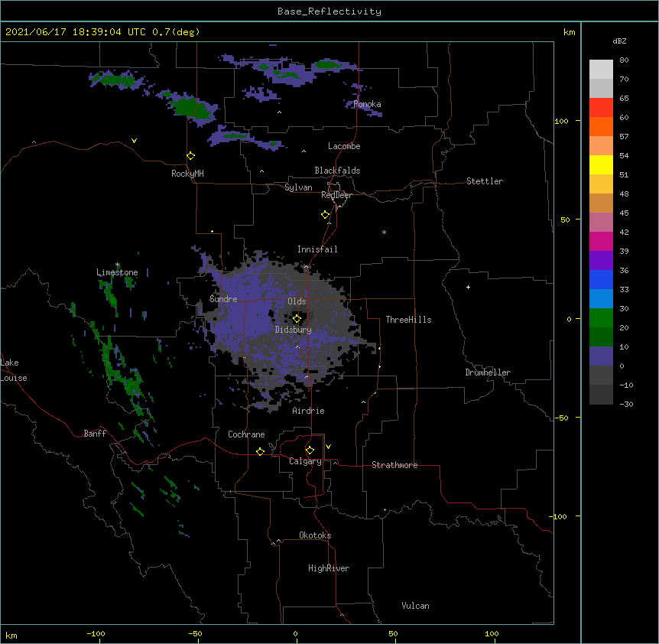Click the Calgary city label

pos(305,461)
